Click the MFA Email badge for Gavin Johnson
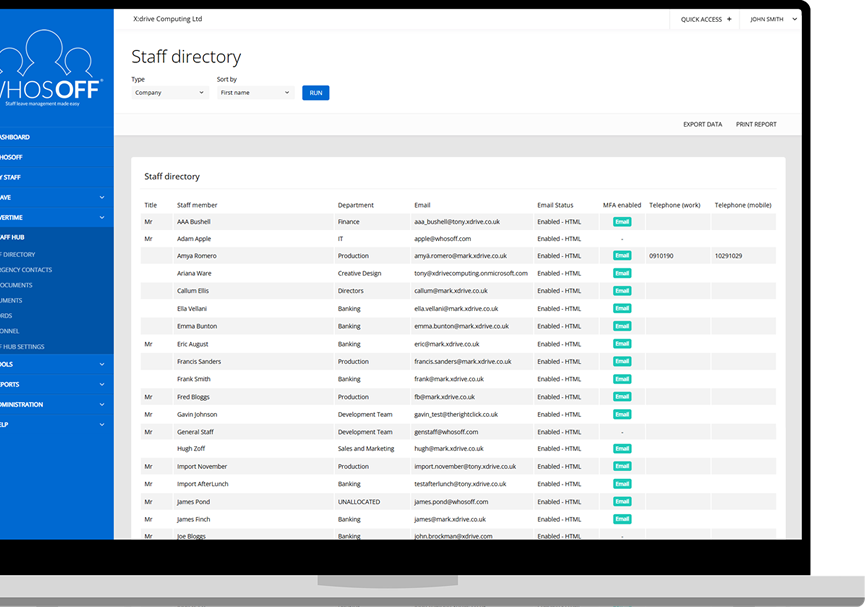This screenshot has width=865, height=607. 622,414
